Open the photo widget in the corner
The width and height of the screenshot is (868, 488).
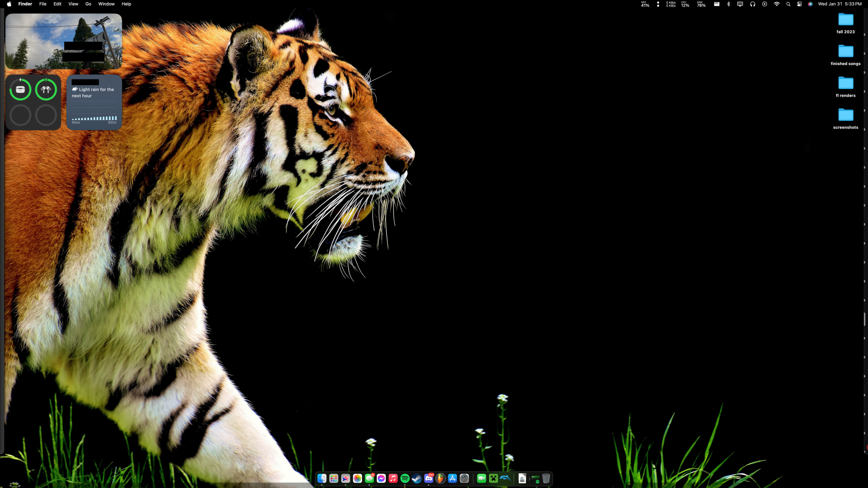(x=63, y=41)
